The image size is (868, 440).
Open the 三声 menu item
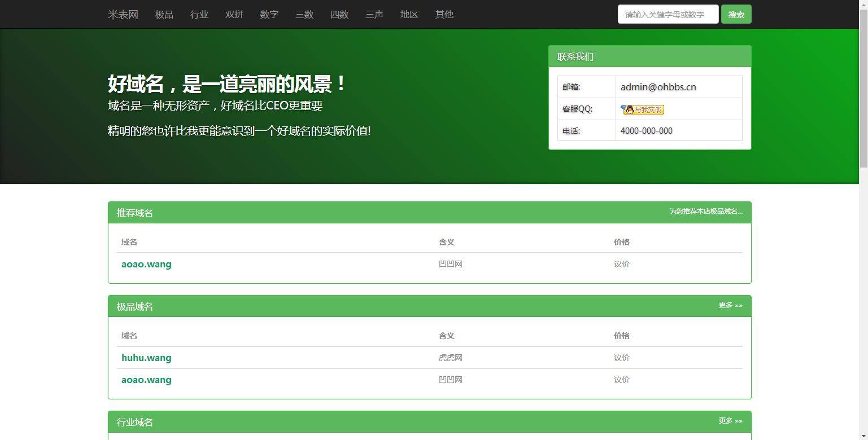coord(374,15)
